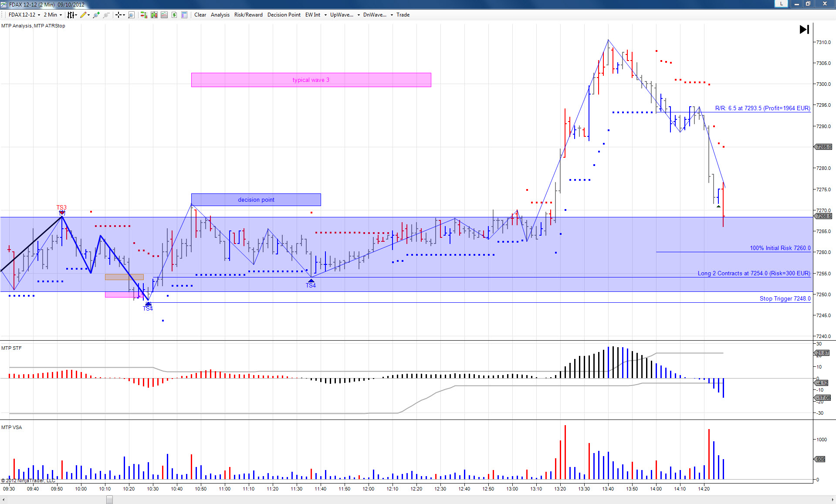Screen dimensions: 836x504
Task: Click the DnWave button
Action: (375, 15)
